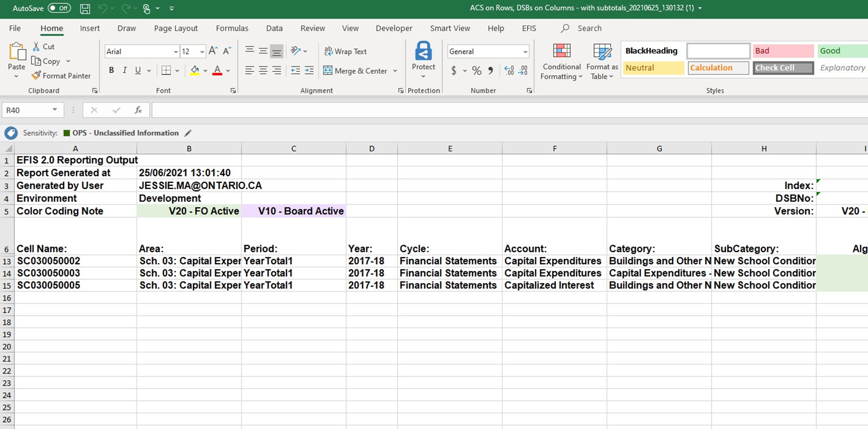868x429 pixels.
Task: Toggle Wrap Text
Action: point(346,51)
